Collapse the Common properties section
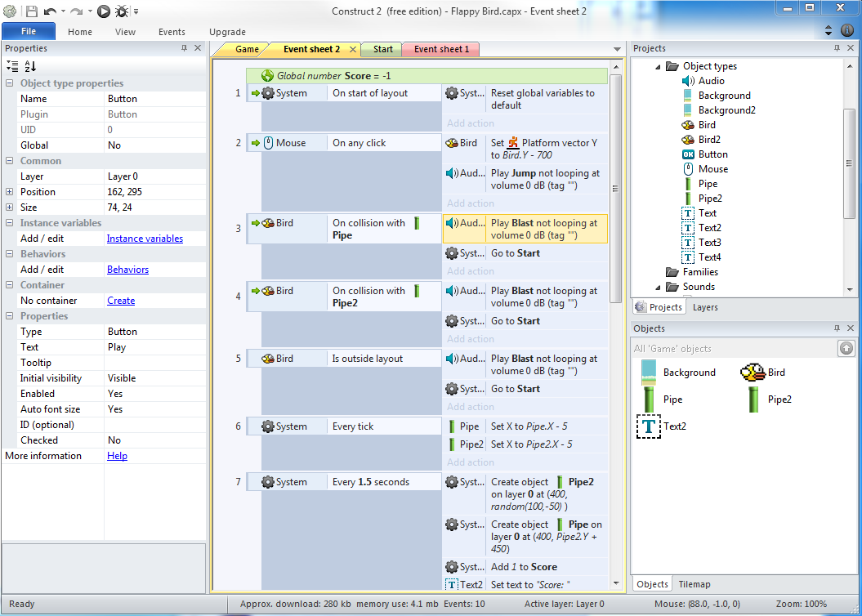This screenshot has width=862, height=616. click(x=9, y=161)
